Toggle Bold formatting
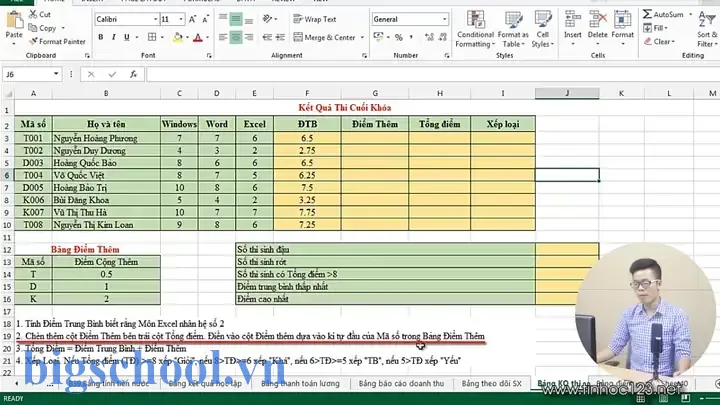 click(101, 37)
